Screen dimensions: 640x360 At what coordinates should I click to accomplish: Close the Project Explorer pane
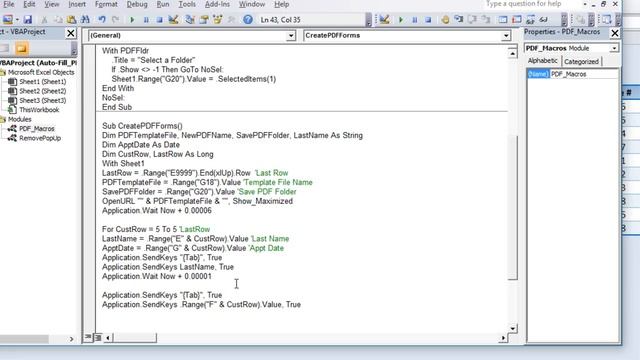click(71, 33)
